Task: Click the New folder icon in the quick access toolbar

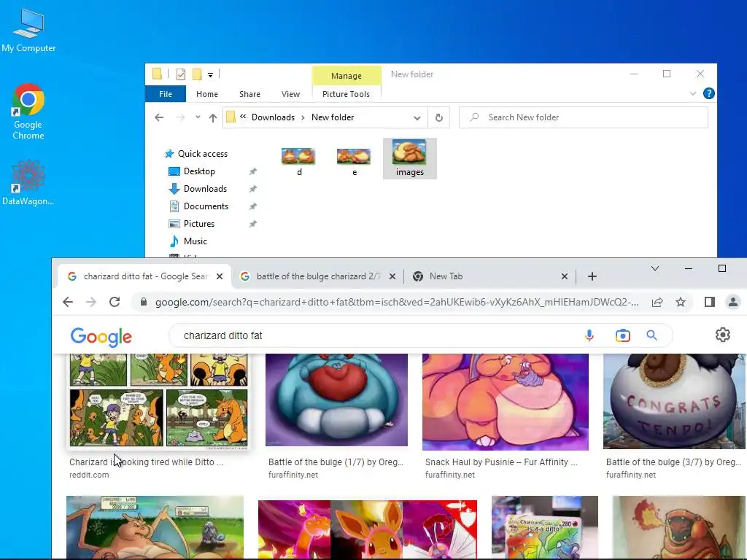Action: point(197,74)
